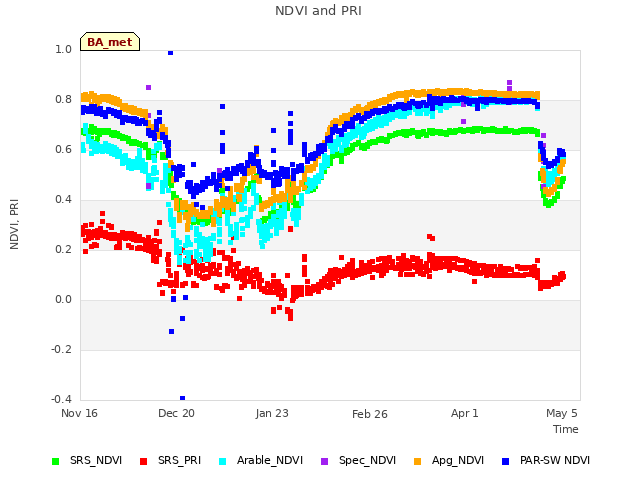Click the 0.2 y-axis tick label
640x480 pixels.
[x=63, y=249]
